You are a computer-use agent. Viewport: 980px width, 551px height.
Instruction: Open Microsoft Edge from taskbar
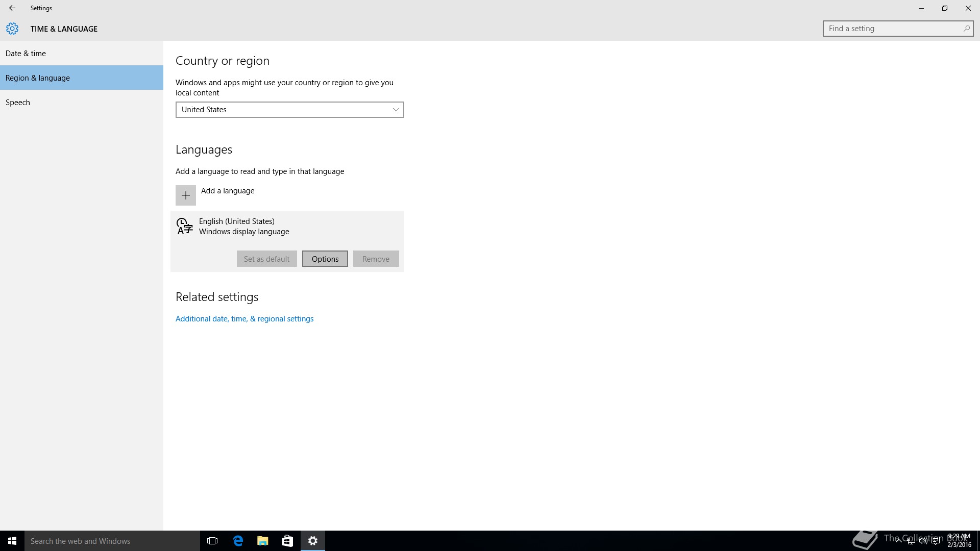click(238, 541)
